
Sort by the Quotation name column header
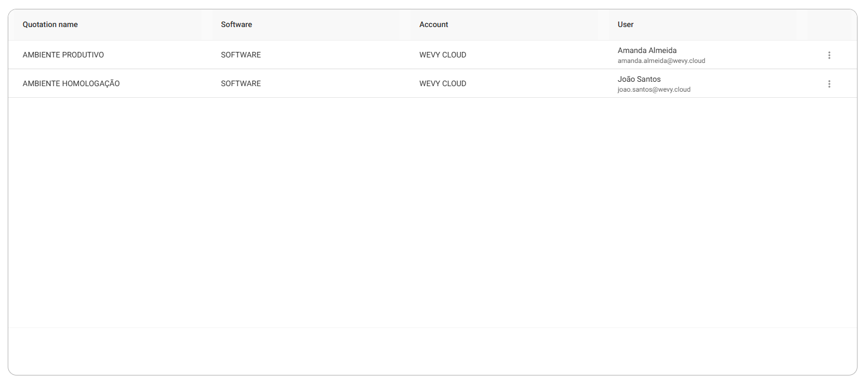point(50,24)
